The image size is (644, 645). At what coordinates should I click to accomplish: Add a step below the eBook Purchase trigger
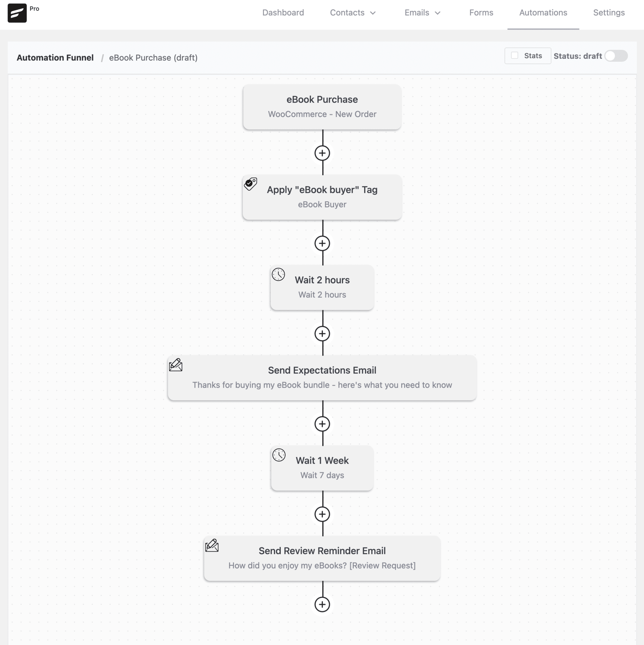click(322, 153)
